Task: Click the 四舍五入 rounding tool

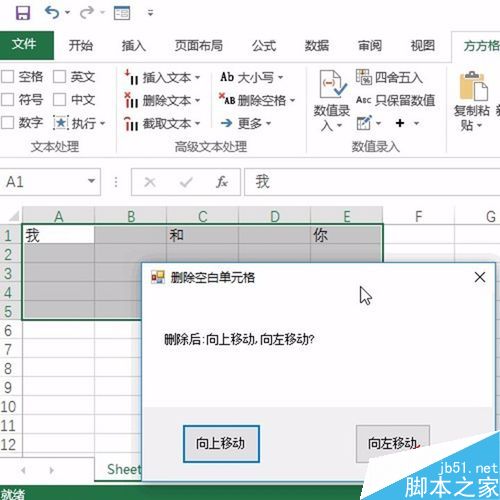Action: 390,78
